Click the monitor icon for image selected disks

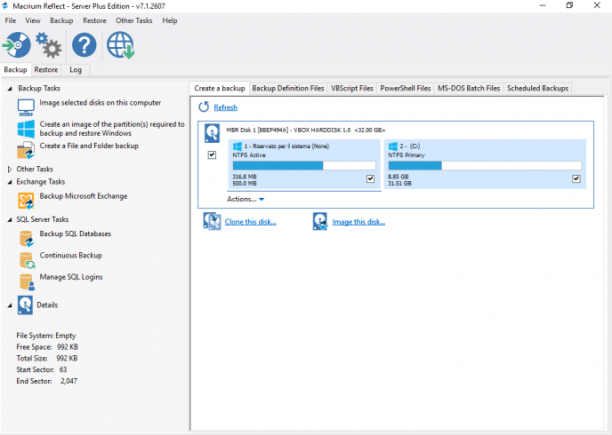point(26,107)
